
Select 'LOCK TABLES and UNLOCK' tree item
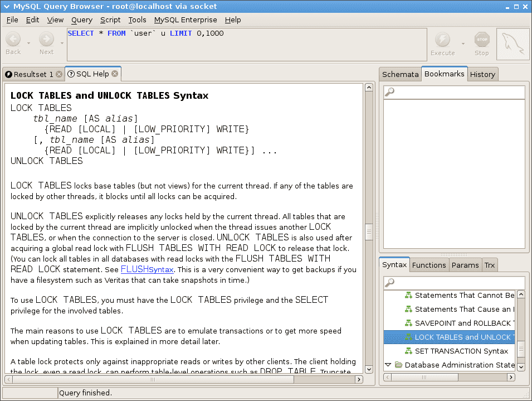coord(449,337)
